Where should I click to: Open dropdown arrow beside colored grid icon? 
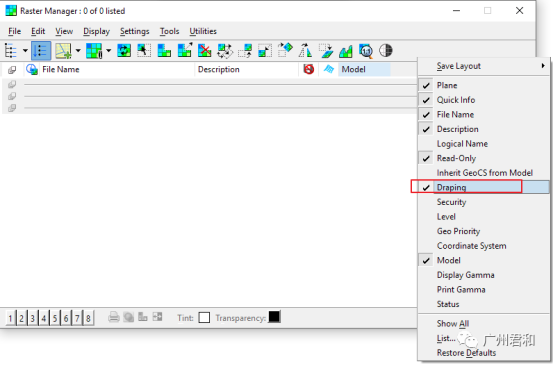108,51
